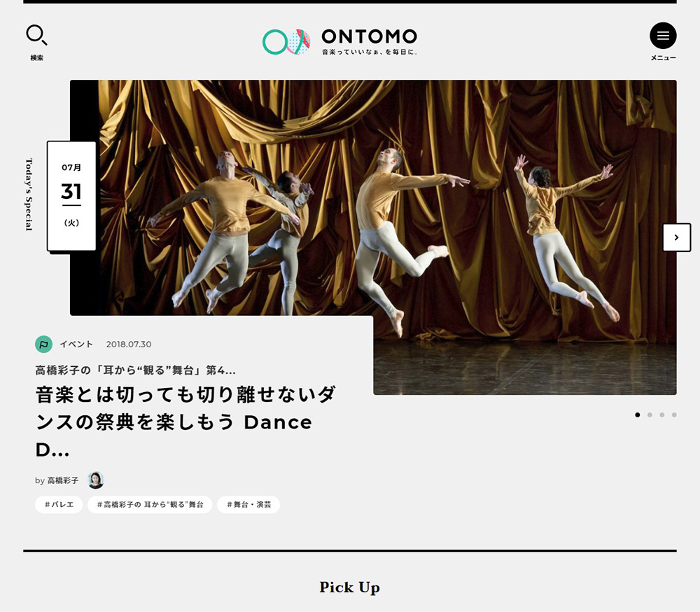Select the third carousel dot
Image resolution: width=700 pixels, height=612 pixels.
click(x=661, y=415)
